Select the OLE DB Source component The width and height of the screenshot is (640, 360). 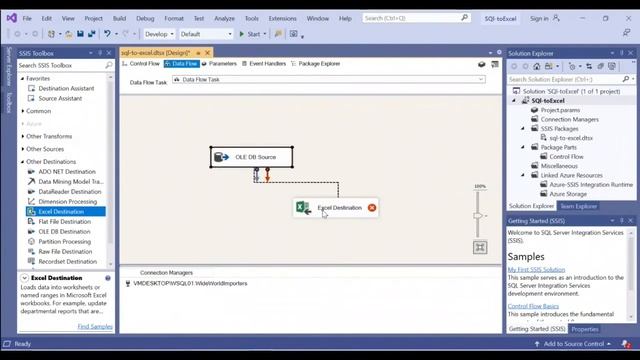click(x=251, y=157)
